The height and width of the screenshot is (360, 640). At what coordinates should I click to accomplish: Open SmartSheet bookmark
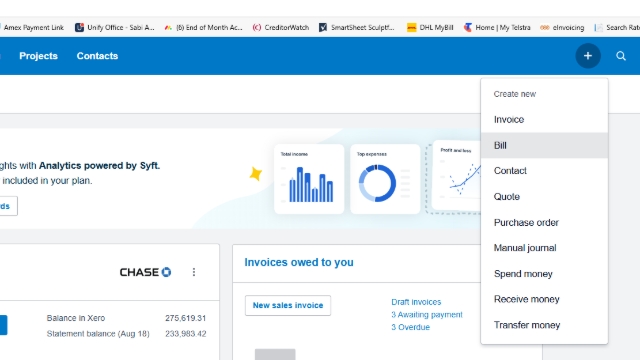(357, 27)
